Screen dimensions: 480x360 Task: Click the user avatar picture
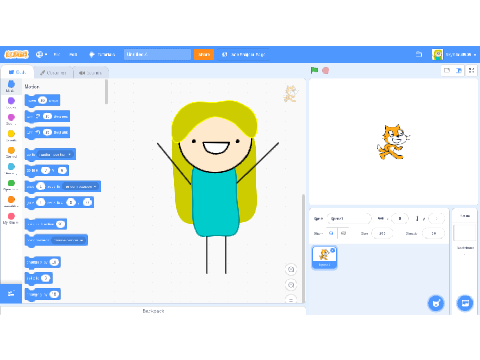[437, 54]
